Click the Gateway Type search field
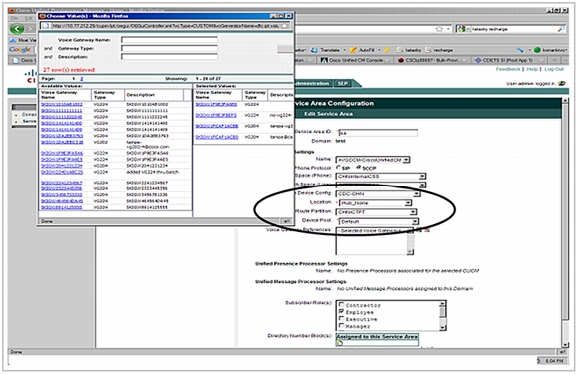 pyautogui.click(x=169, y=48)
